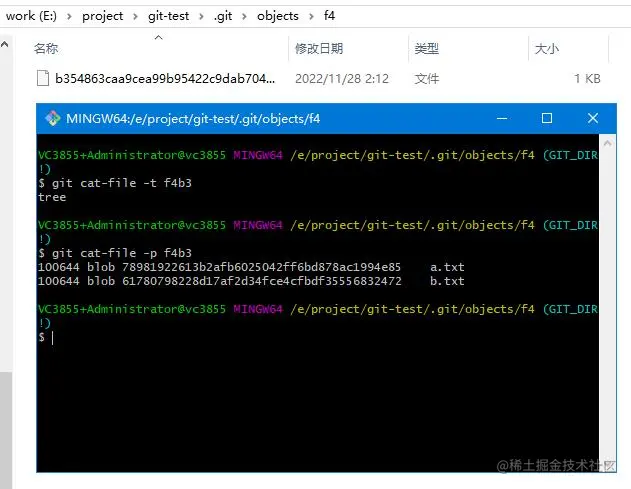631x489 pixels.
Task: Sort files by 大小 column header
Action: 546,49
